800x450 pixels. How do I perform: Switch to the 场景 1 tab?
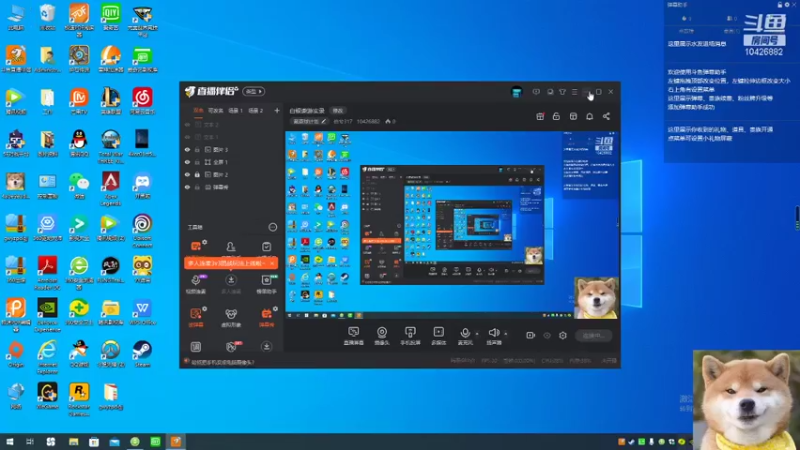coord(235,110)
